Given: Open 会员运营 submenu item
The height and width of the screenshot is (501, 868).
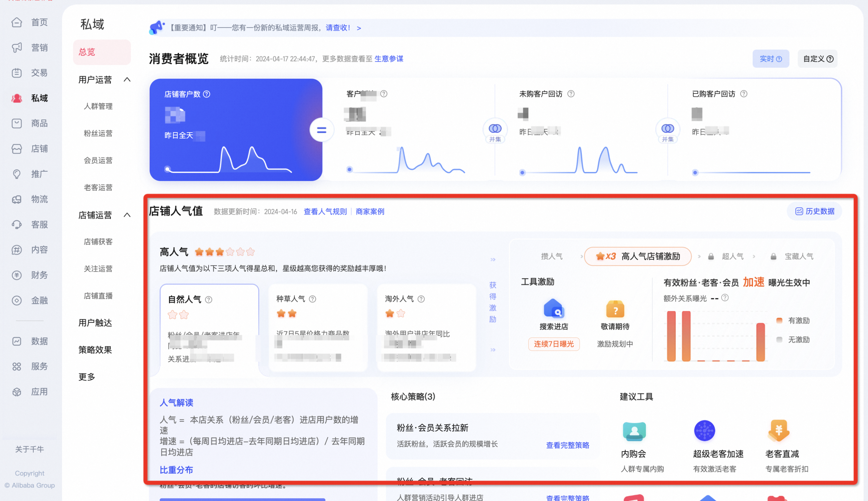Looking at the screenshot, I should (x=98, y=161).
